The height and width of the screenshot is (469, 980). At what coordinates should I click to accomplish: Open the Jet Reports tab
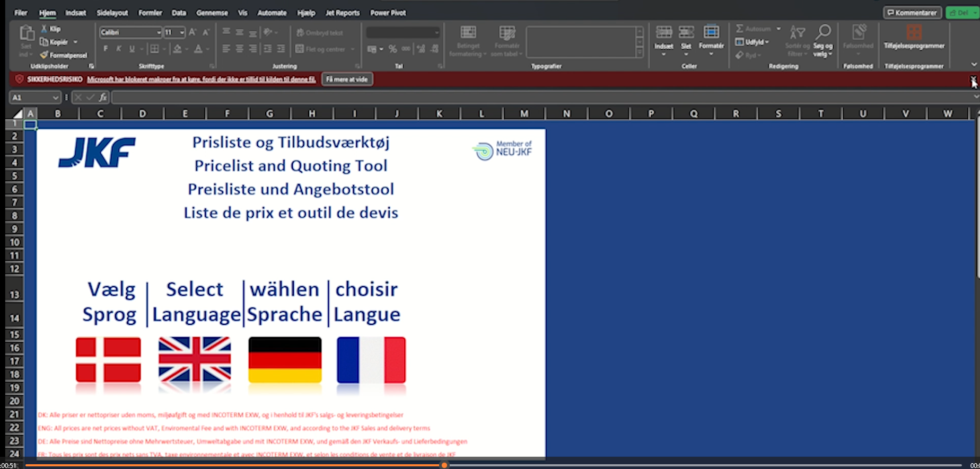(343, 13)
